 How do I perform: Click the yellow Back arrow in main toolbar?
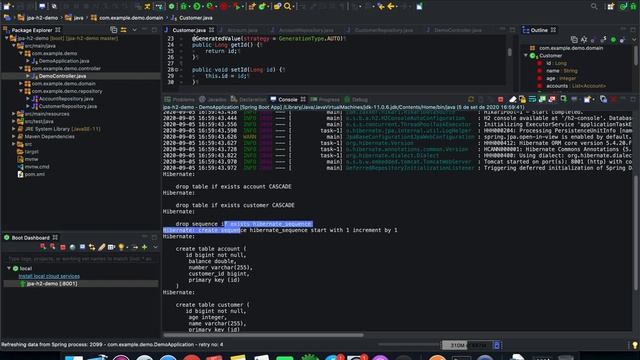tap(391, 6)
